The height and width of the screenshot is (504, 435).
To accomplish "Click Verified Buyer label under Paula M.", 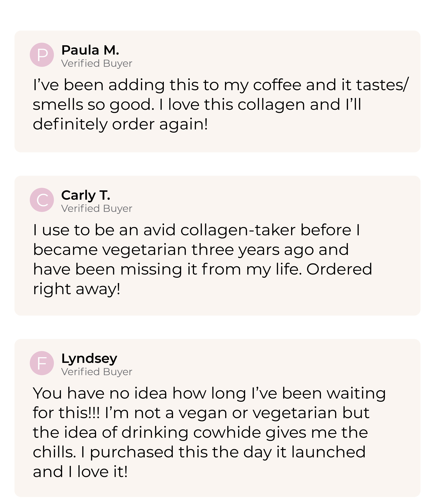I will pyautogui.click(x=97, y=63).
